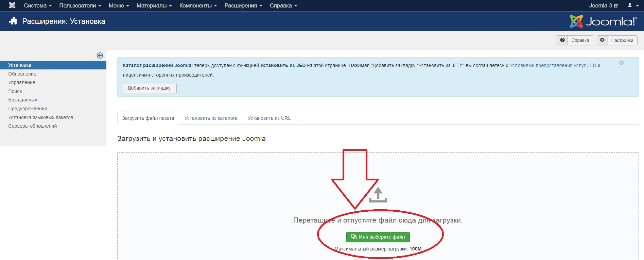Click the Расширения: Установка page title

coord(64,21)
